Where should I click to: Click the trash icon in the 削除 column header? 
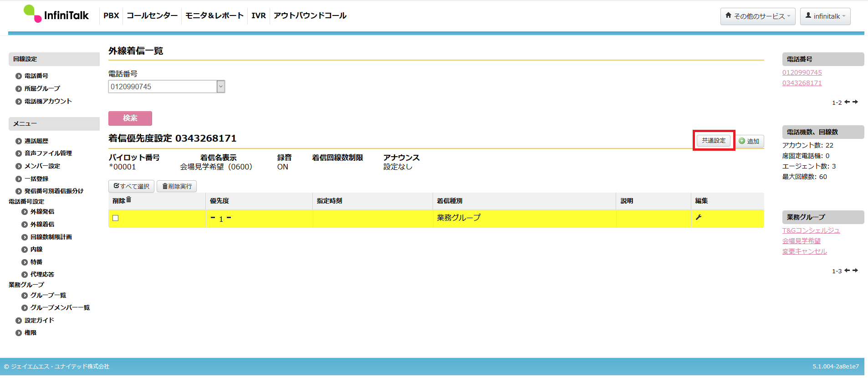click(x=129, y=199)
